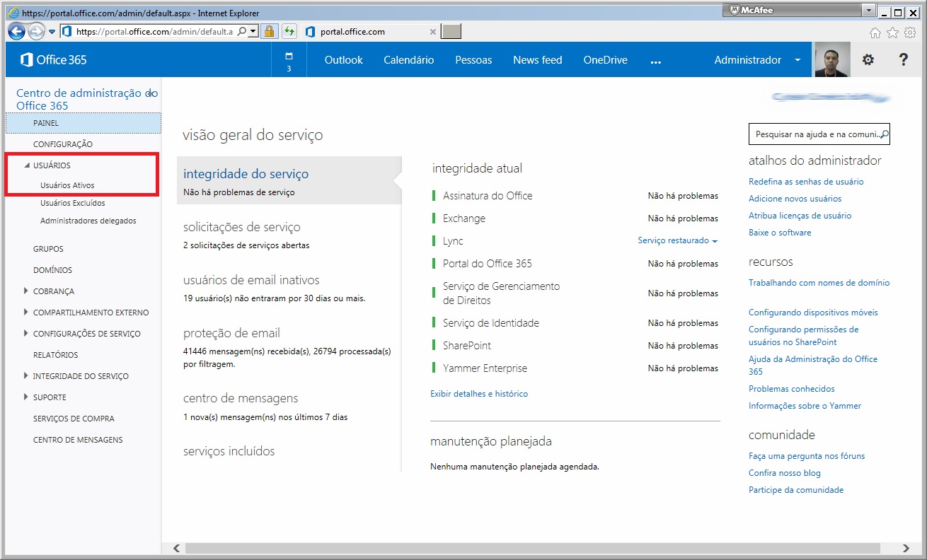Click Atribua licenças de usuário link
The width and height of the screenshot is (927, 560).
click(800, 216)
